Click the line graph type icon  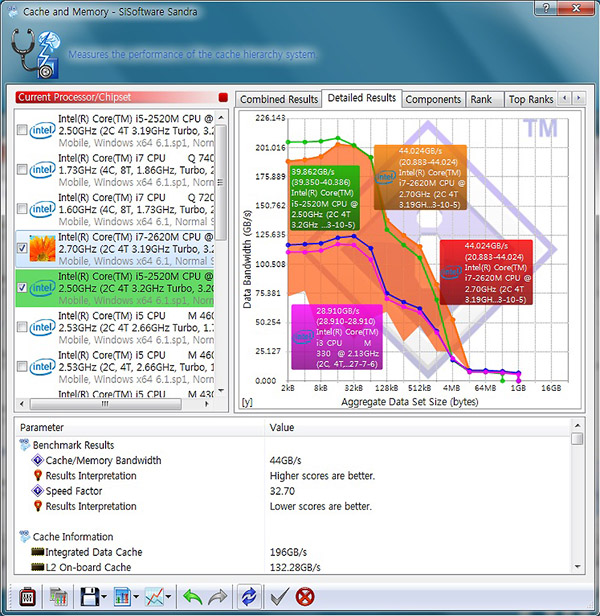pos(154,597)
